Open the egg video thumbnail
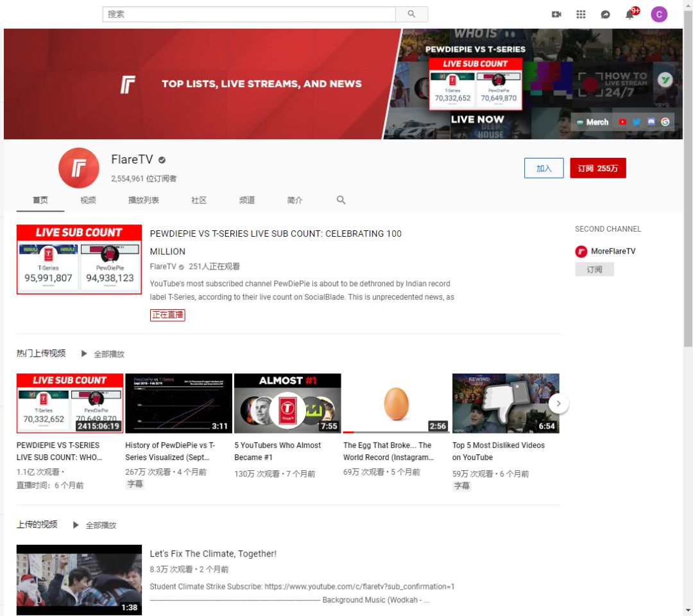The image size is (693, 616). 397,404
